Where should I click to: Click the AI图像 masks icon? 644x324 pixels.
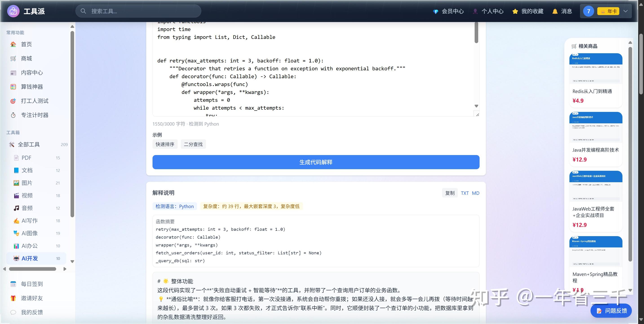16,233
